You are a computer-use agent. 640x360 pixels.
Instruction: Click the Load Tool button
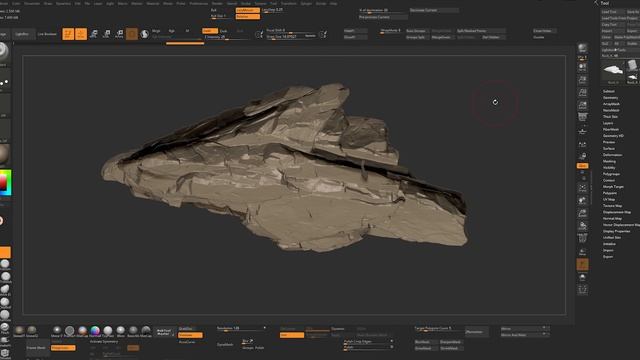point(613,12)
